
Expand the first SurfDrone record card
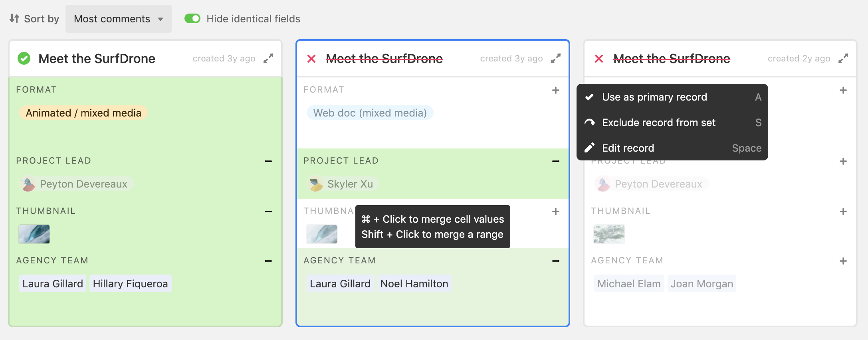point(268,59)
